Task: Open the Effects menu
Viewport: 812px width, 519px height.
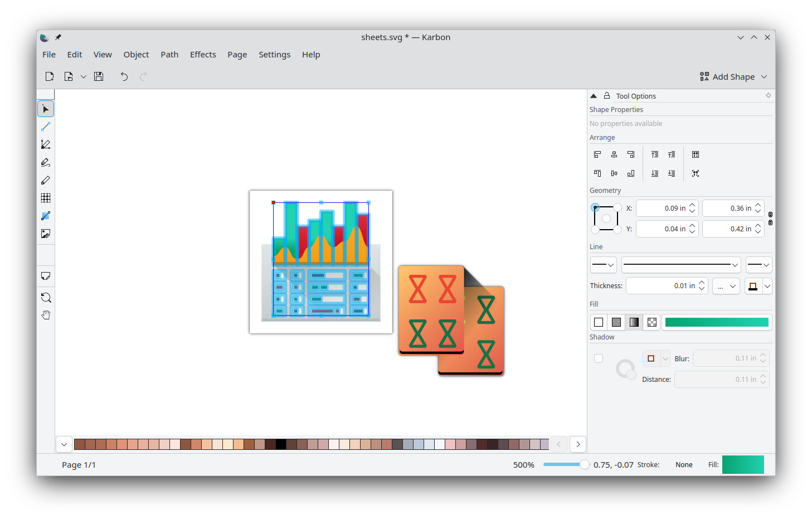Action: (203, 55)
